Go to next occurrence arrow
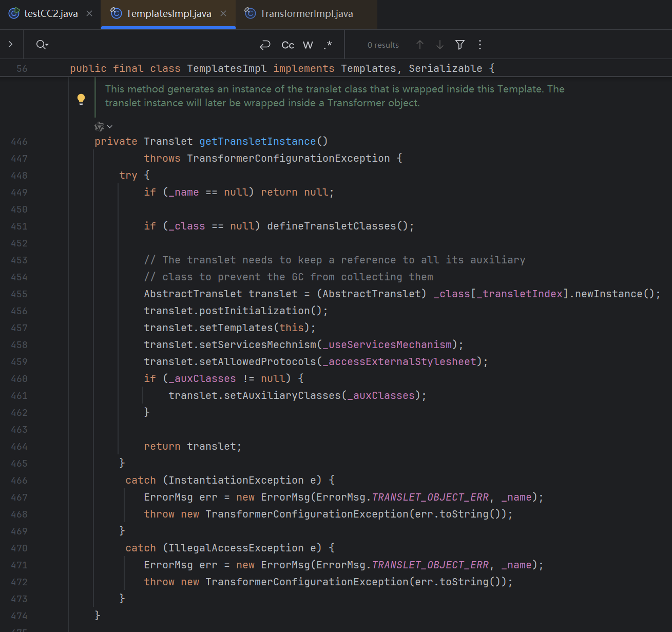The width and height of the screenshot is (672, 632). (440, 45)
